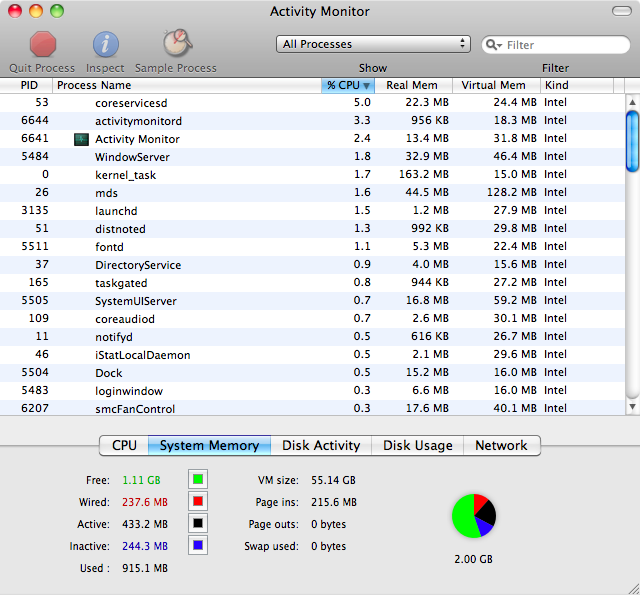Select the distnoted process row
Image resolution: width=640 pixels, height=595 pixels.
point(312,229)
